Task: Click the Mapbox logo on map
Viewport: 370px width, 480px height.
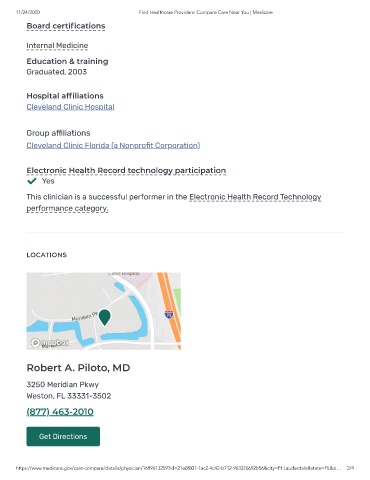Action: pos(50,343)
